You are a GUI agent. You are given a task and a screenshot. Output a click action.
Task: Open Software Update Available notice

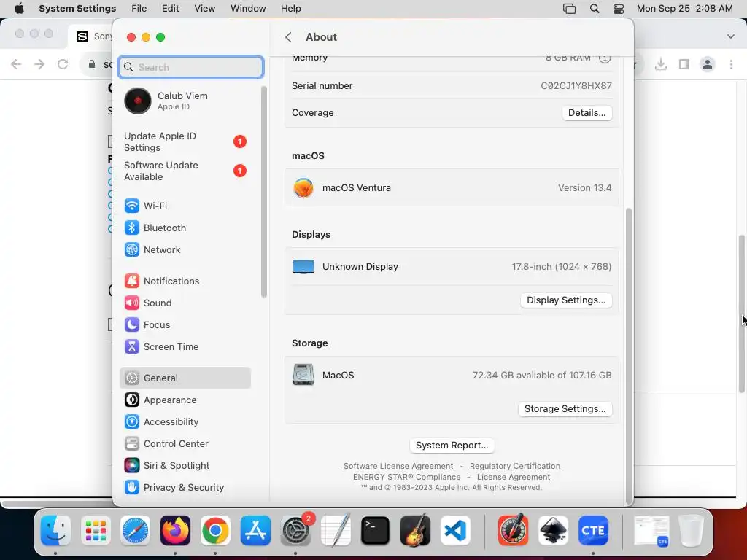coord(185,171)
